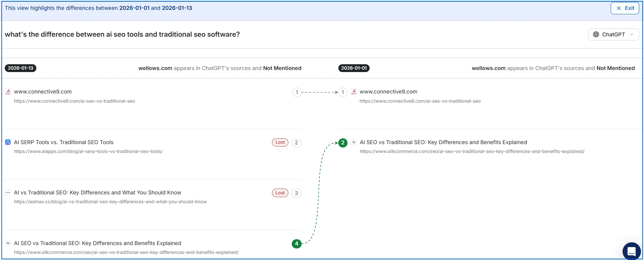644x260 pixels.
Task: Click the silkcommerce favicon in left column
Action: point(8,243)
